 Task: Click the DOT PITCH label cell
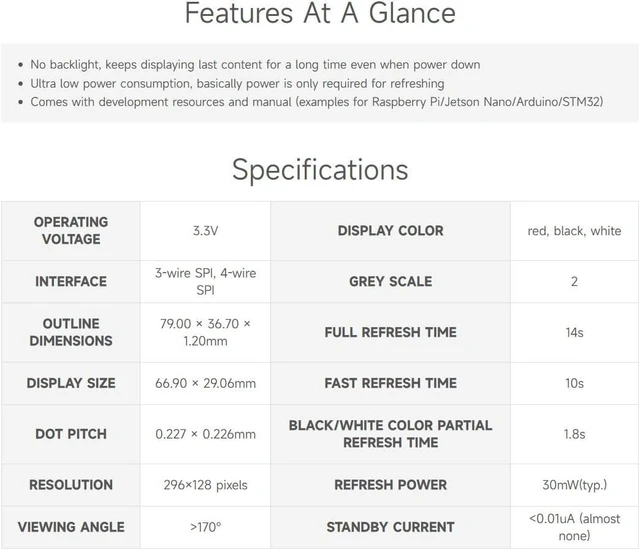(x=71, y=434)
